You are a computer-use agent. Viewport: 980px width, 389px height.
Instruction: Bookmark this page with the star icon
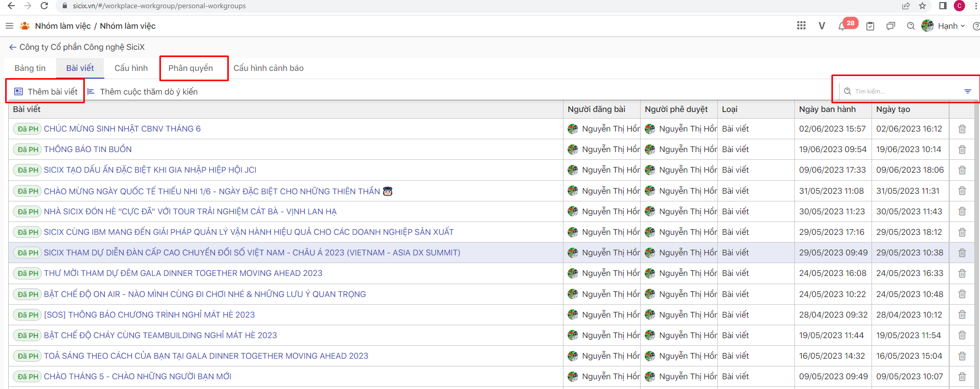(922, 6)
